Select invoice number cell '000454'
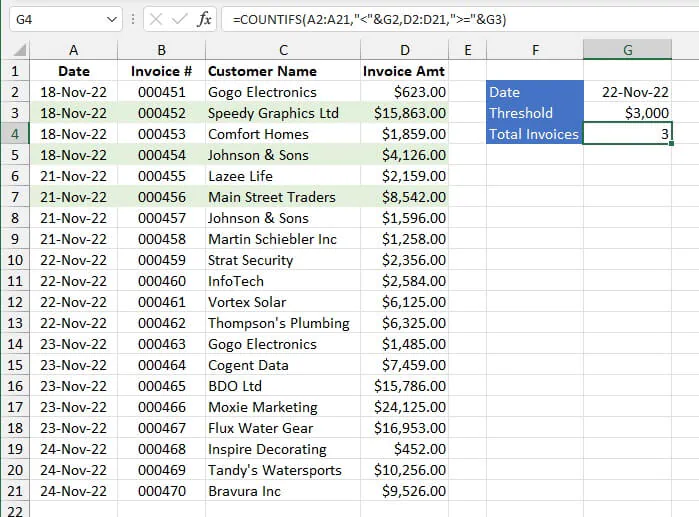Image resolution: width=699 pixels, height=517 pixels. click(x=161, y=155)
